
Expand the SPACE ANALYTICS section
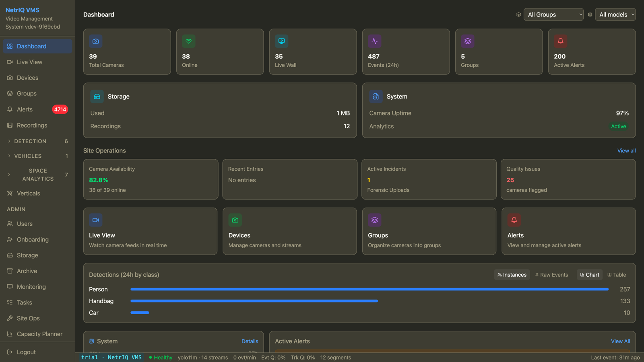click(x=37, y=175)
